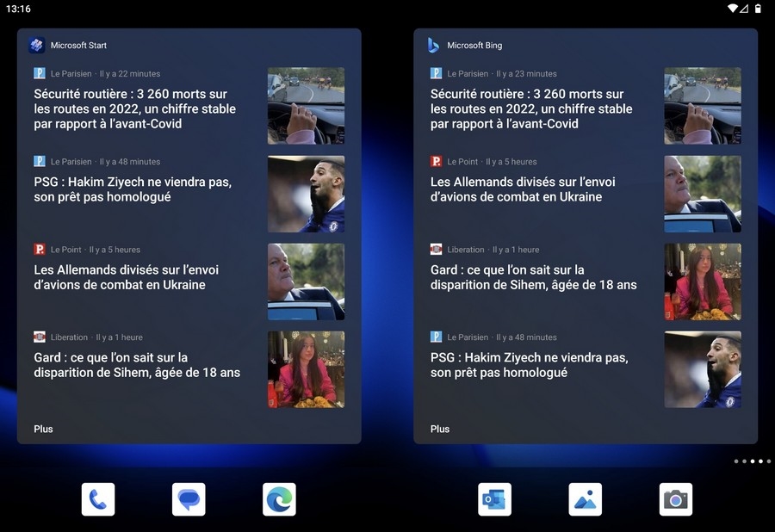Tap the driving photo thumbnail in Bing widget
The image size is (775, 532).
[x=703, y=106]
